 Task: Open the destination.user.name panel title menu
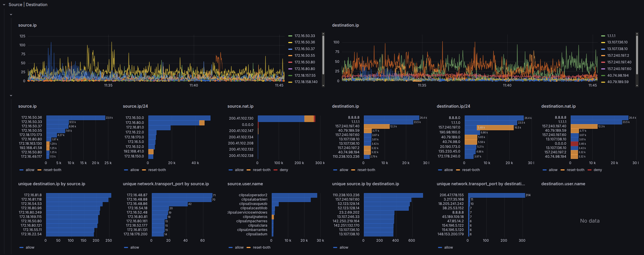pos(563,184)
